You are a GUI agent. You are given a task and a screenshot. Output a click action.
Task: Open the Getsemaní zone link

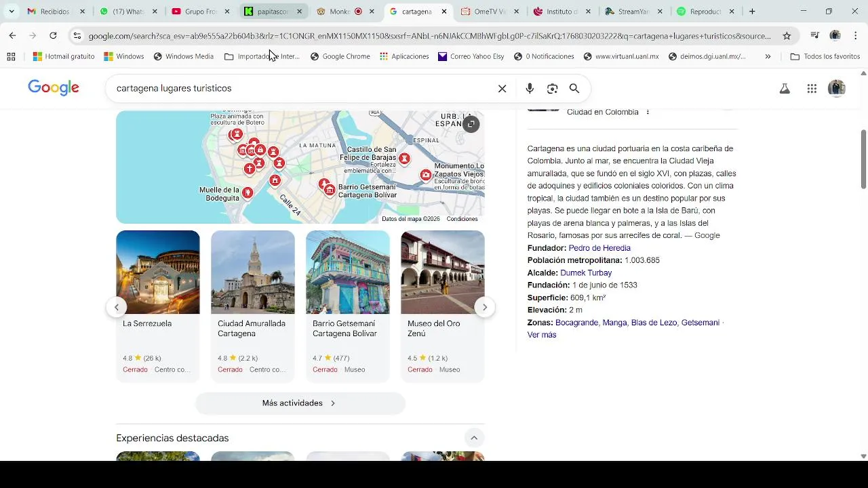click(700, 323)
